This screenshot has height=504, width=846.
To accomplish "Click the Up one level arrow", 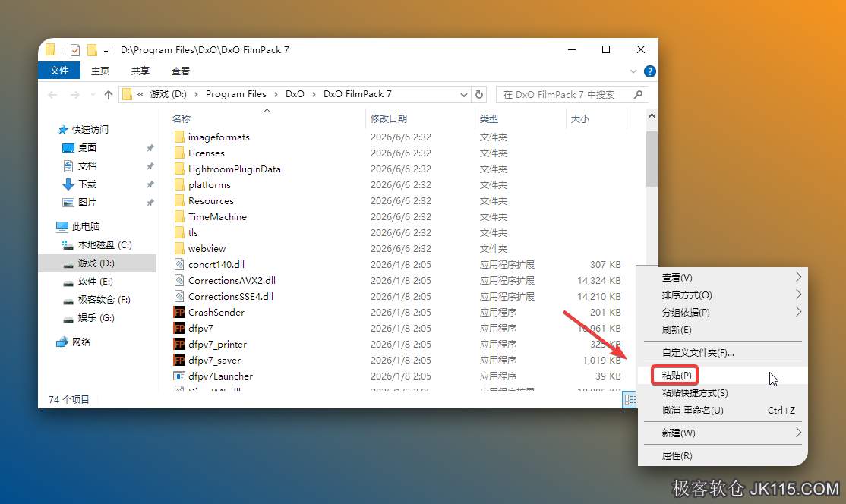I will pos(109,95).
